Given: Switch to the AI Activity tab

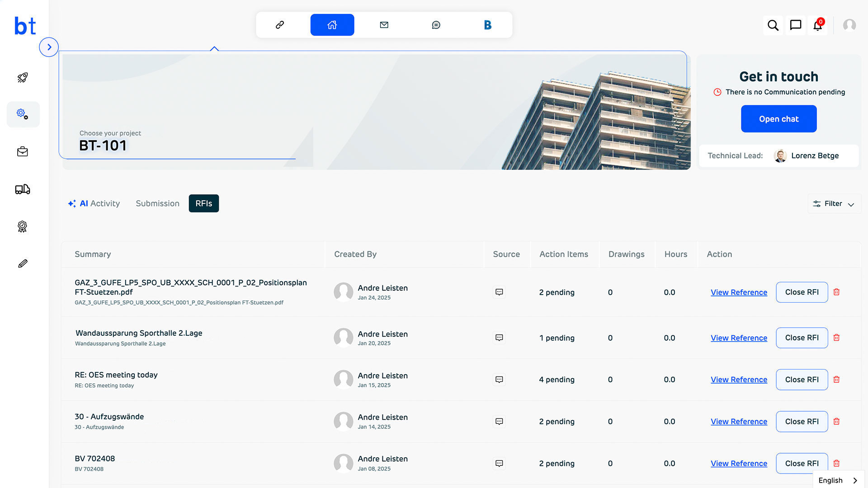Looking at the screenshot, I should 94,203.
